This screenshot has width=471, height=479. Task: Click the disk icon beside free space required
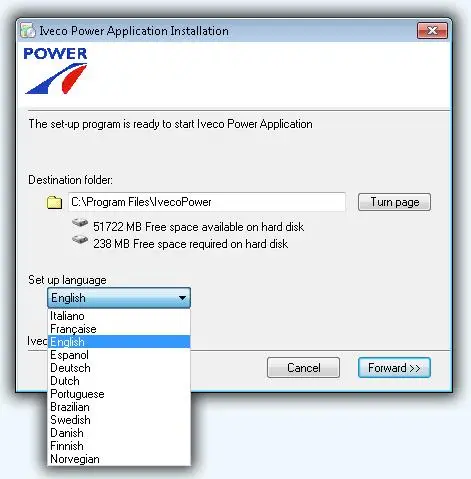80,240
